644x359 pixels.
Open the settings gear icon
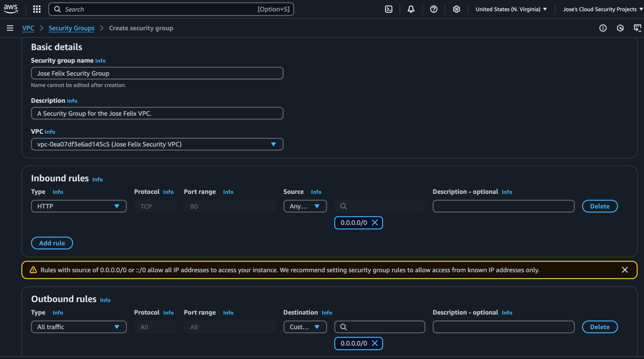[456, 9]
